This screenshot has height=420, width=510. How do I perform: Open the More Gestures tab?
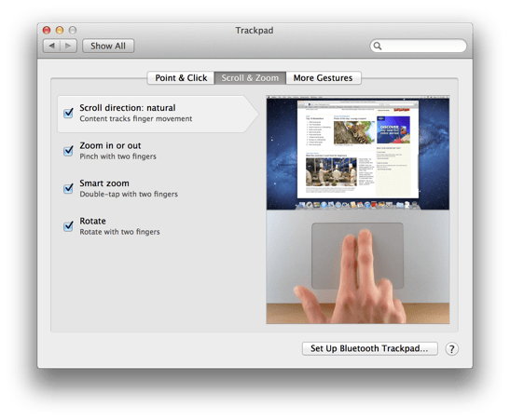click(x=323, y=78)
